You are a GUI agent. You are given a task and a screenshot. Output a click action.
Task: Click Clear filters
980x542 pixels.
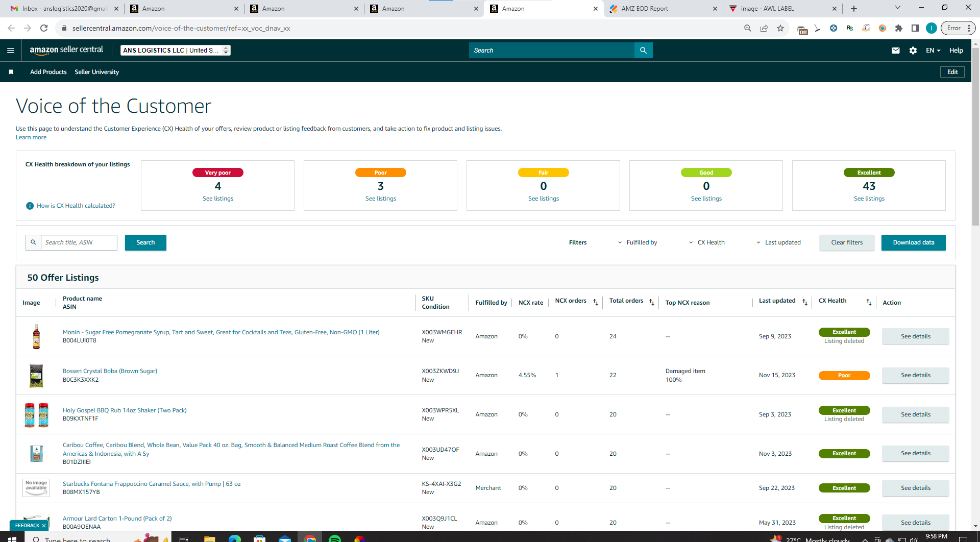(x=847, y=242)
